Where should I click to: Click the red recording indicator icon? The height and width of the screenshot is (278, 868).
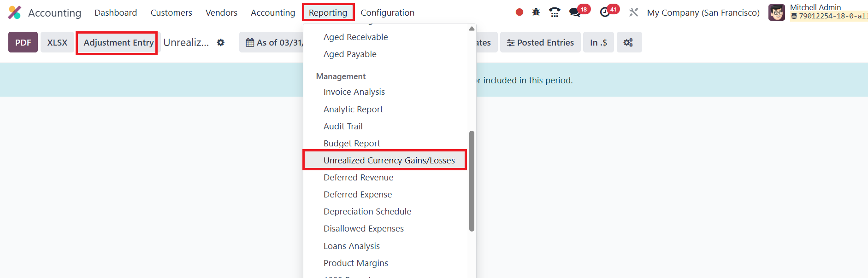(520, 12)
